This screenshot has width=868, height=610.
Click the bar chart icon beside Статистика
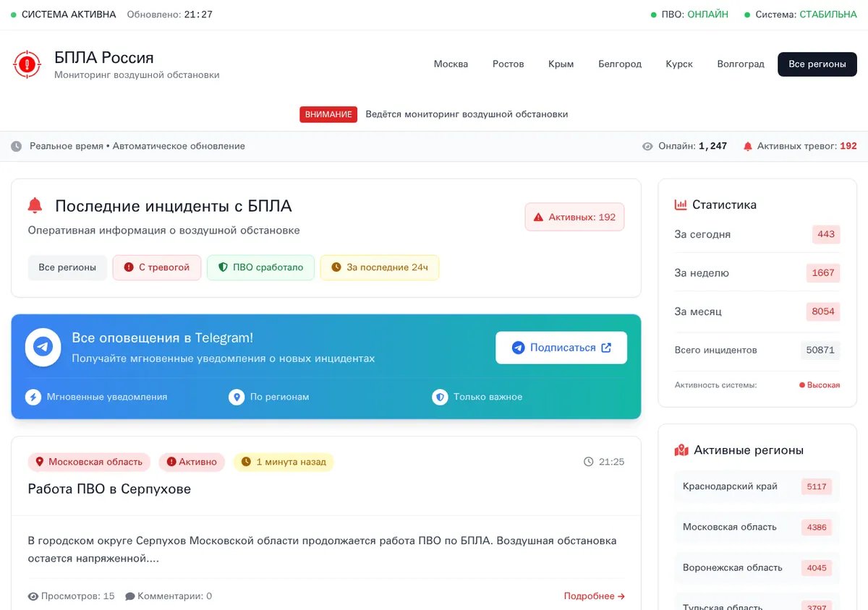pyautogui.click(x=681, y=205)
